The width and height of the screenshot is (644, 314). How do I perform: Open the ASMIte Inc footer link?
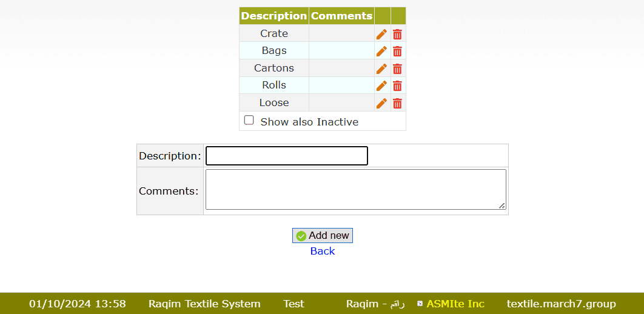(455, 304)
